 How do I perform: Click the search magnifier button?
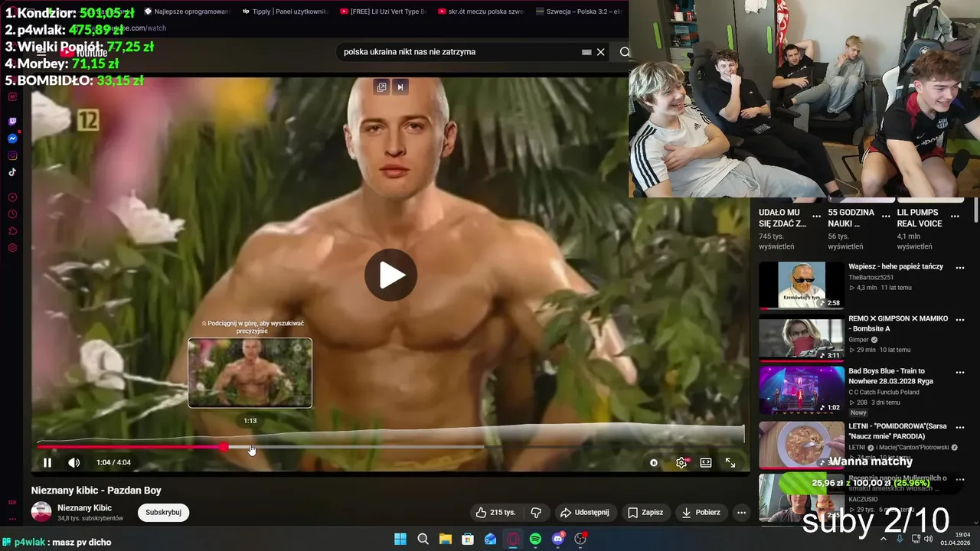(625, 52)
